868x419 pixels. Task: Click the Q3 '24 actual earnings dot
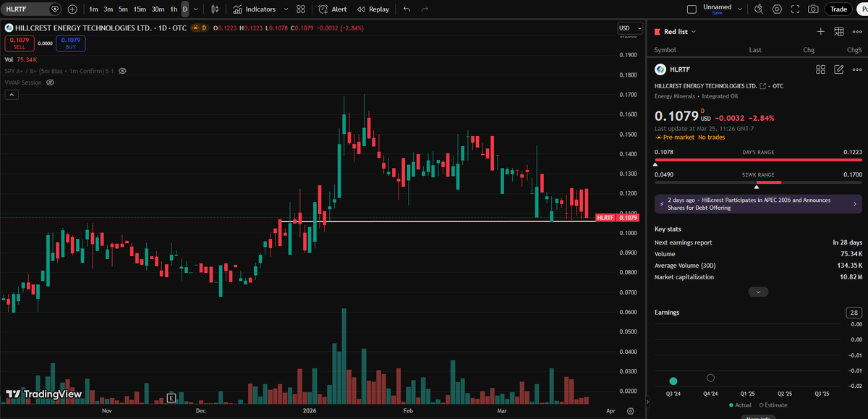(x=673, y=381)
